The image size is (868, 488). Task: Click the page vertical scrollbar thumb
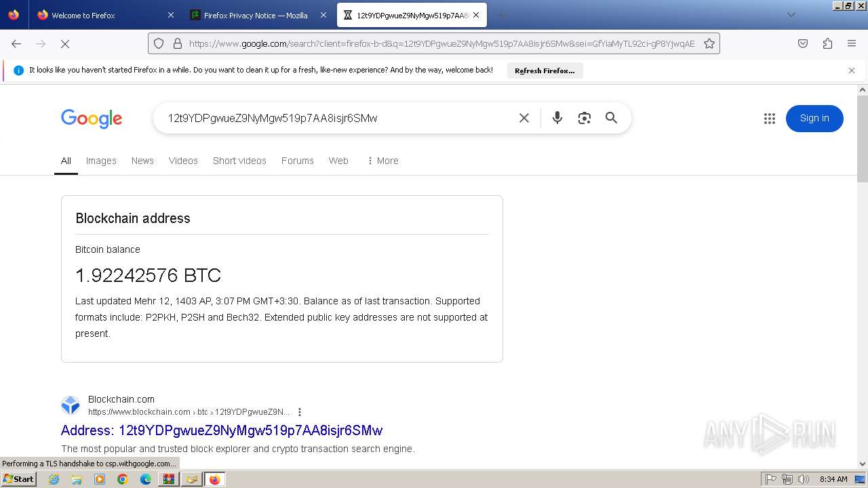[863, 139]
